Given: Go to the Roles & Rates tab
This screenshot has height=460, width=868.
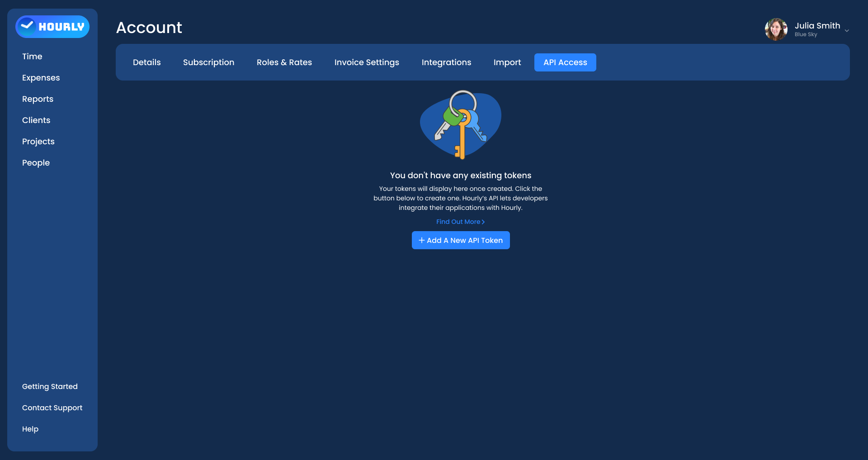Looking at the screenshot, I should (284, 62).
